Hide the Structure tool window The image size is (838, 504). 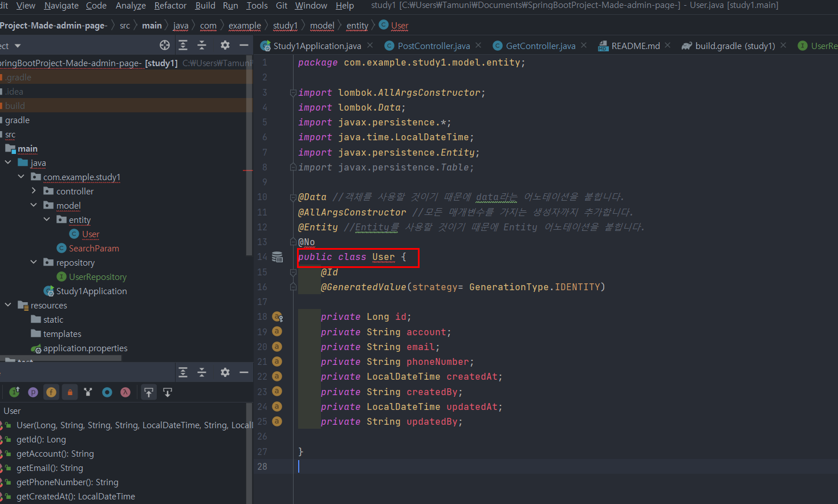244,372
